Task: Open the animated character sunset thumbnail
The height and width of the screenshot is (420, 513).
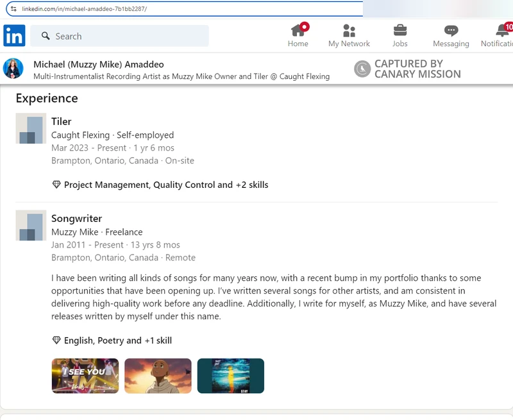Action: click(x=158, y=376)
